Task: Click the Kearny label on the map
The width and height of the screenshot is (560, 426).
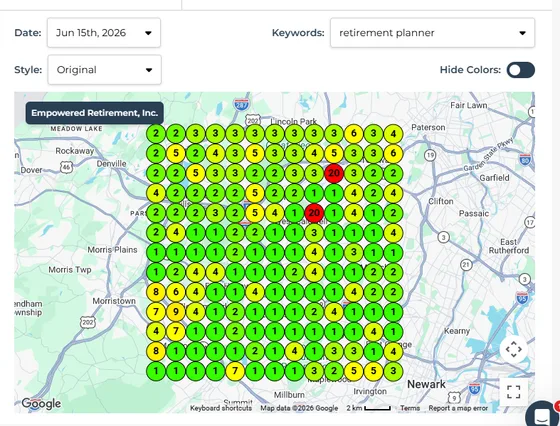Action: (x=457, y=331)
